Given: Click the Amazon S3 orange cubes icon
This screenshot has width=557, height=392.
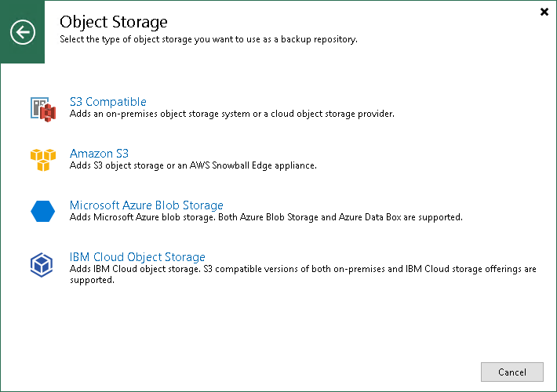Looking at the screenshot, I should pos(43,160).
